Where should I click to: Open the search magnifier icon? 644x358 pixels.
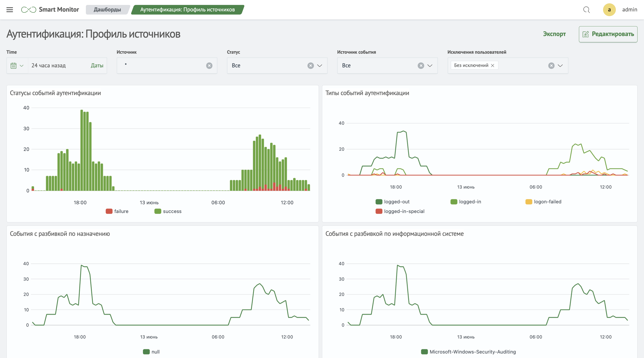[x=586, y=10]
